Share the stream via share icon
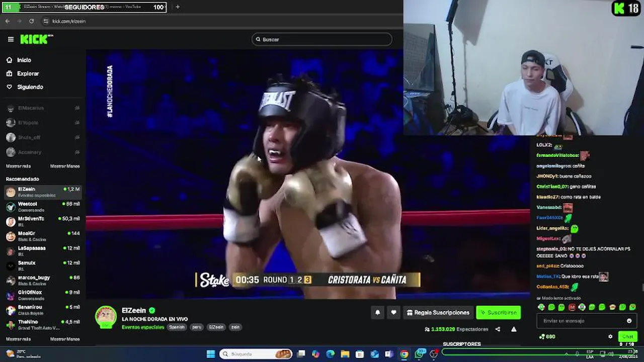Screen dimensions: 644x362 point(498,329)
